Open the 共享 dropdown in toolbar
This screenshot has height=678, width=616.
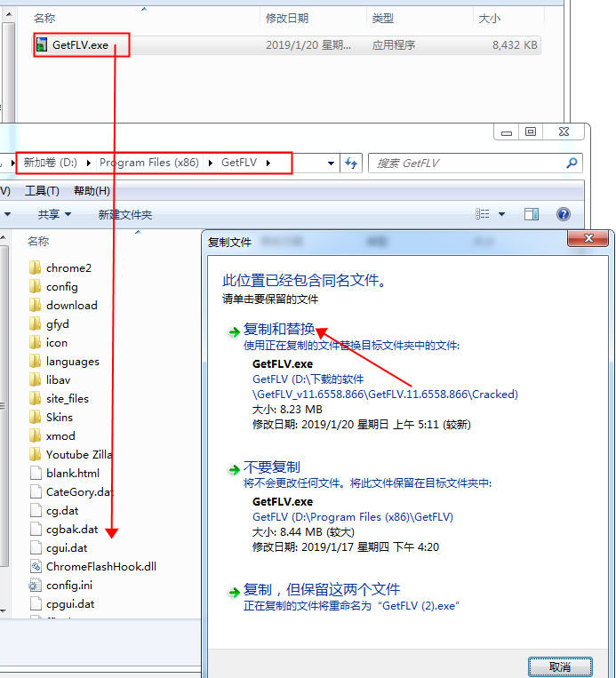click(54, 214)
